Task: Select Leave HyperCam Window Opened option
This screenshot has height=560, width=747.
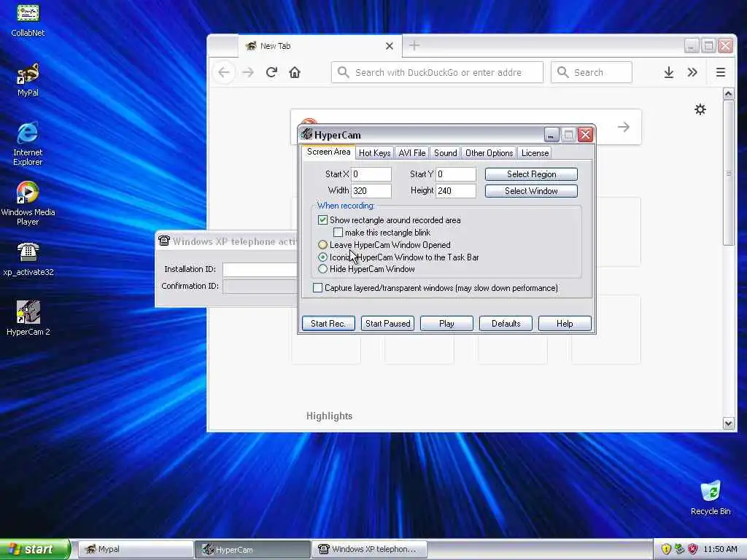Action: point(322,245)
